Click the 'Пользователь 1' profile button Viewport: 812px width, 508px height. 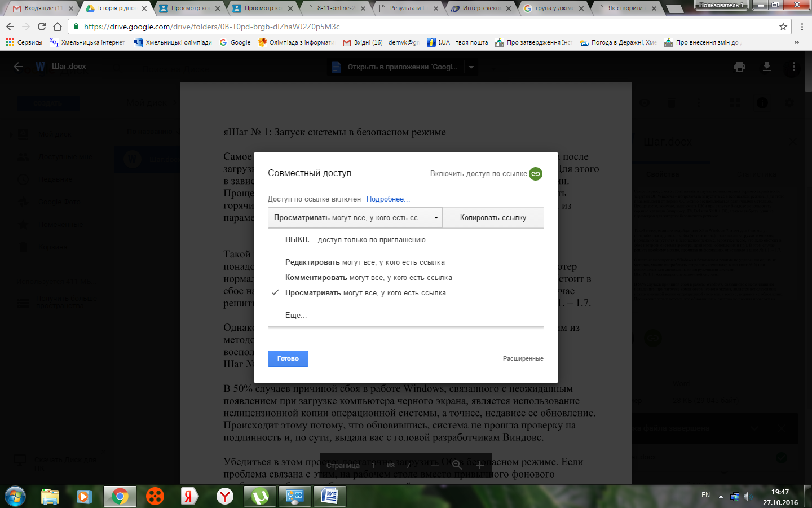pyautogui.click(x=722, y=5)
